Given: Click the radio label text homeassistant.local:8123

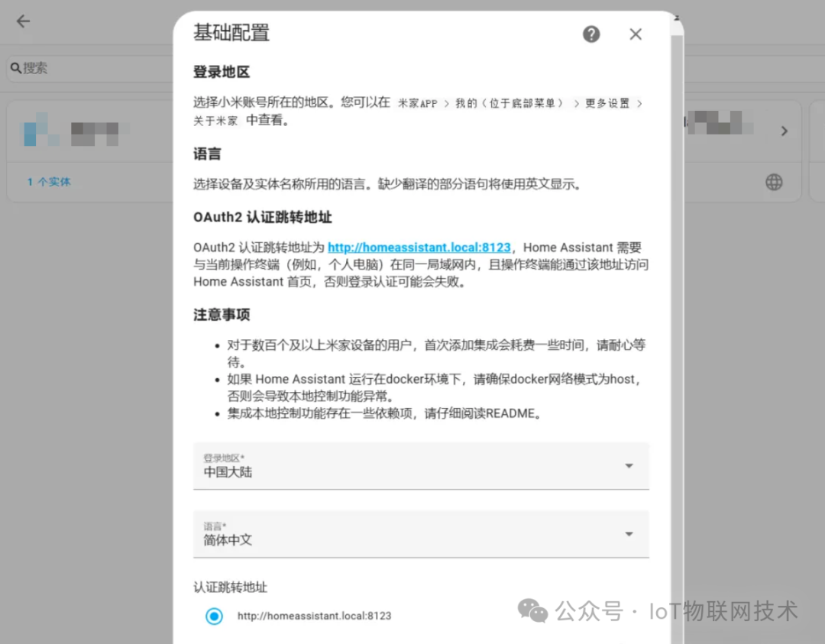Looking at the screenshot, I should pyautogui.click(x=314, y=616).
